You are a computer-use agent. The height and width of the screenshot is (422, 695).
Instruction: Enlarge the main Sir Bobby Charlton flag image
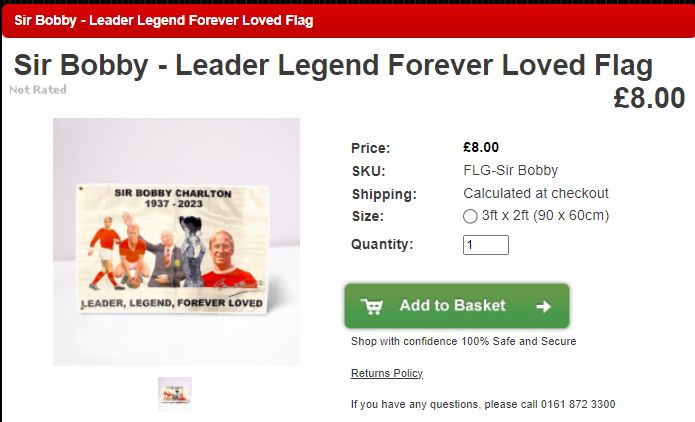(176, 242)
